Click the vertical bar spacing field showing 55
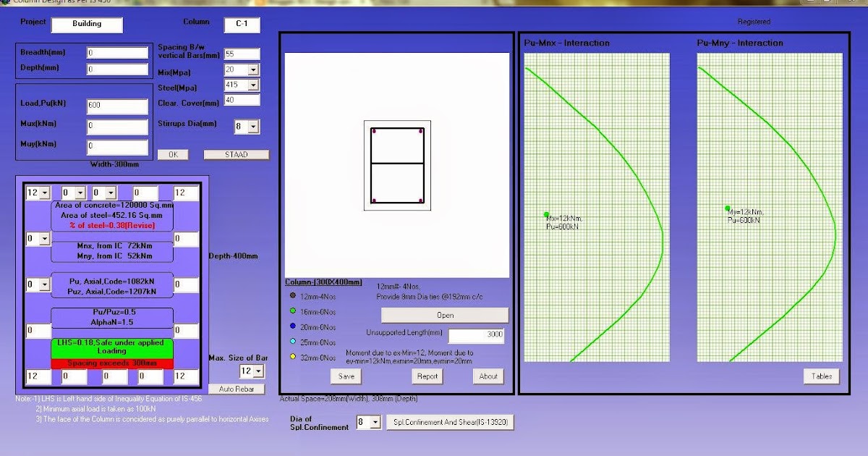The width and height of the screenshot is (868, 456). click(x=242, y=54)
